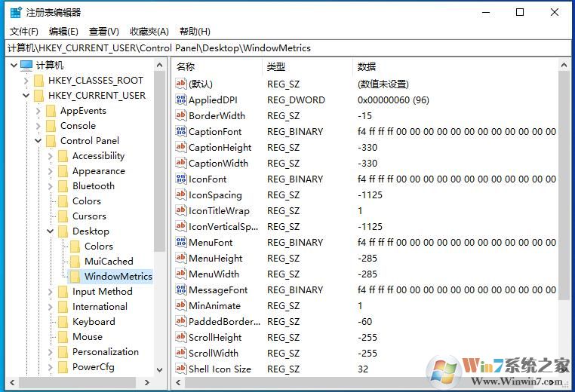Sort values by 名称 column header

[x=217, y=66]
